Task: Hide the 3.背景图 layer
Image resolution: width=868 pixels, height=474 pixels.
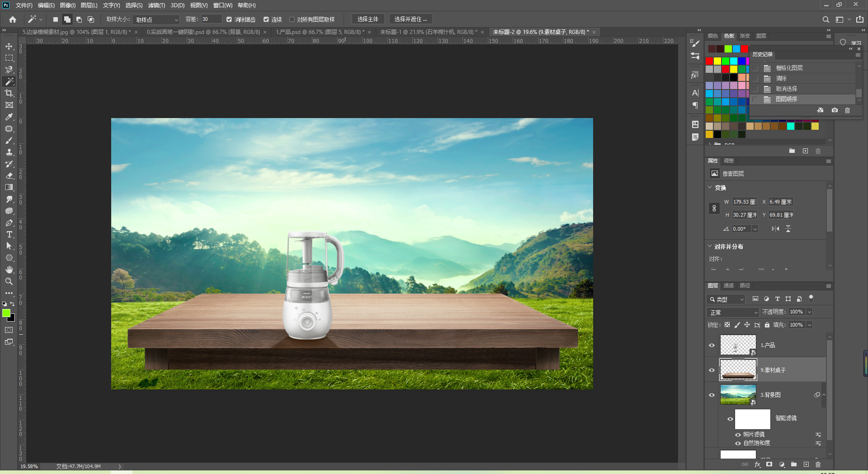Action: [712, 395]
